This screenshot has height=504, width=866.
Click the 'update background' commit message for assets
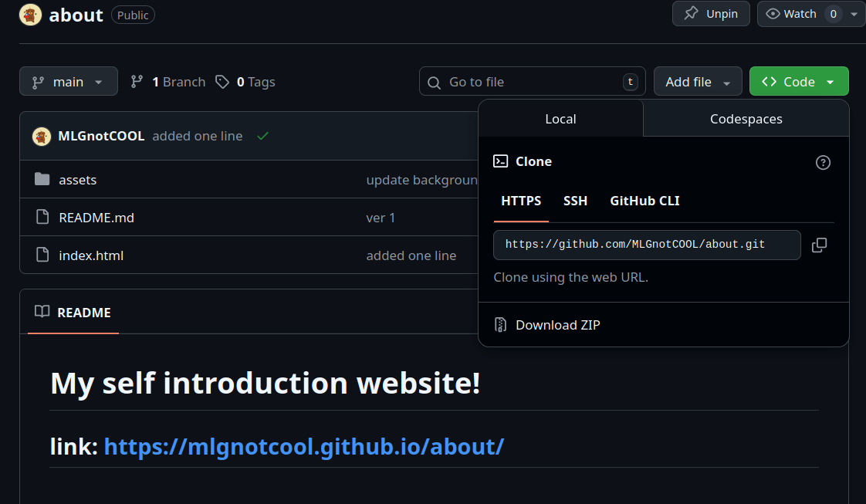tap(422, 180)
